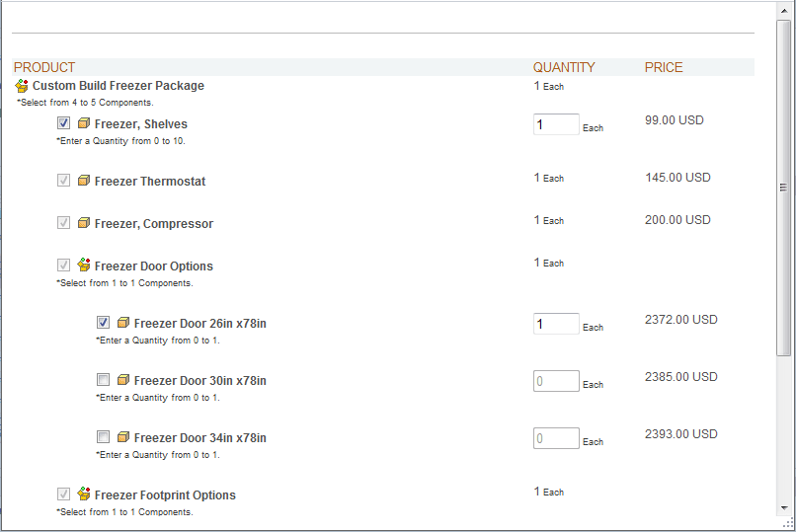Click the box icon beside Freezer Door 30in x78in
Viewport: 796px width, 532px height.
coord(123,380)
